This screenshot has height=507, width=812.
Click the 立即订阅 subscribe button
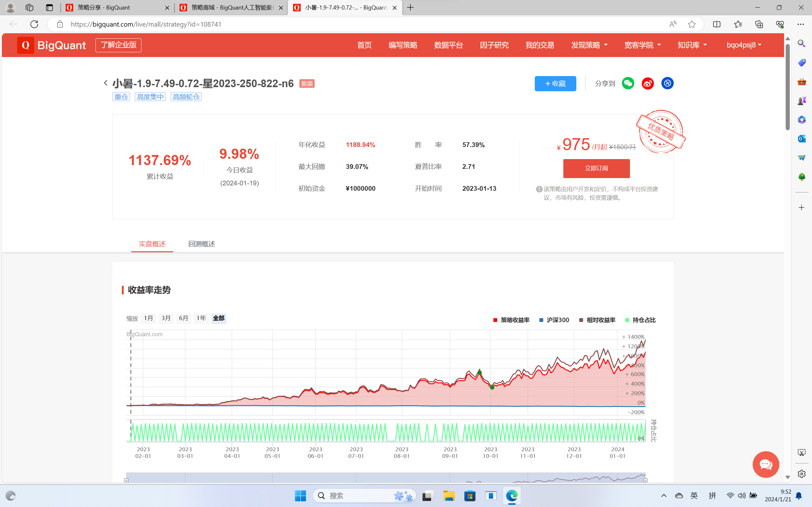(x=596, y=168)
